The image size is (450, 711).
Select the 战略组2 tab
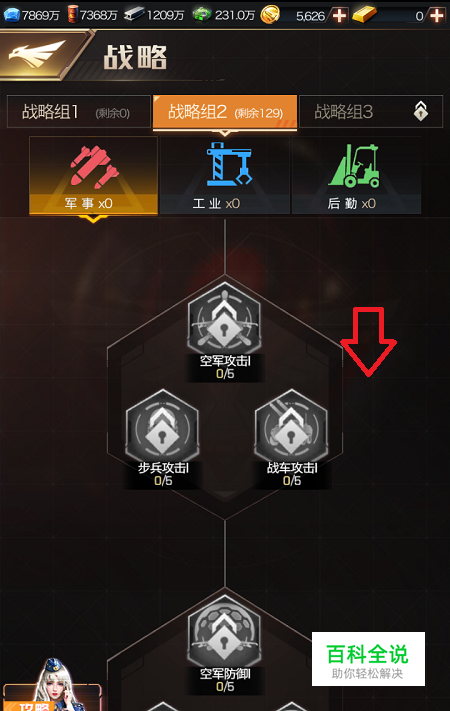point(225,112)
